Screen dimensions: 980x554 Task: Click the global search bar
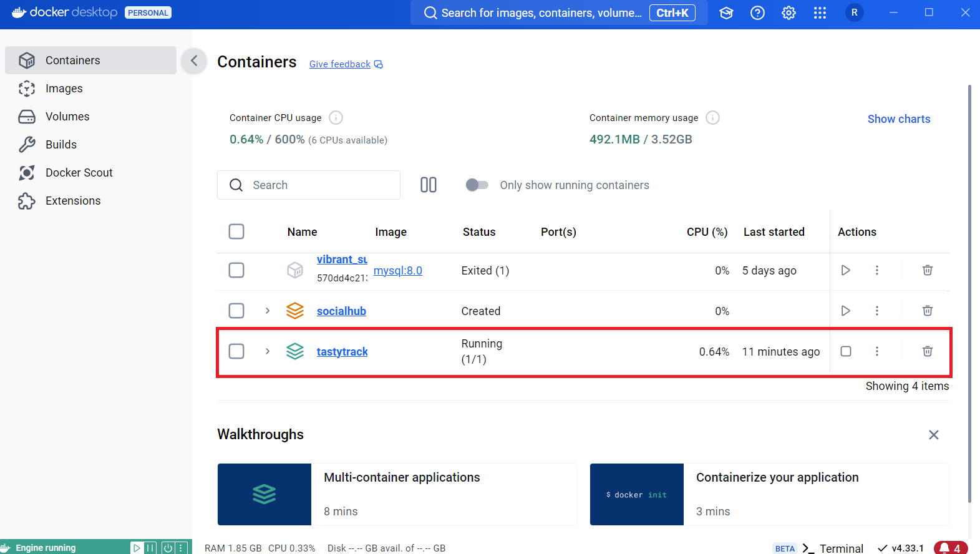pyautogui.click(x=559, y=12)
